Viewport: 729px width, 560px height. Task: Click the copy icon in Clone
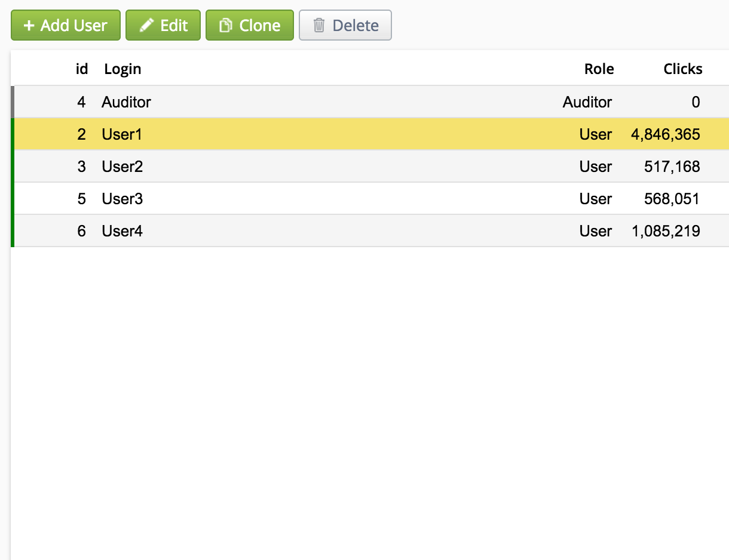[225, 26]
